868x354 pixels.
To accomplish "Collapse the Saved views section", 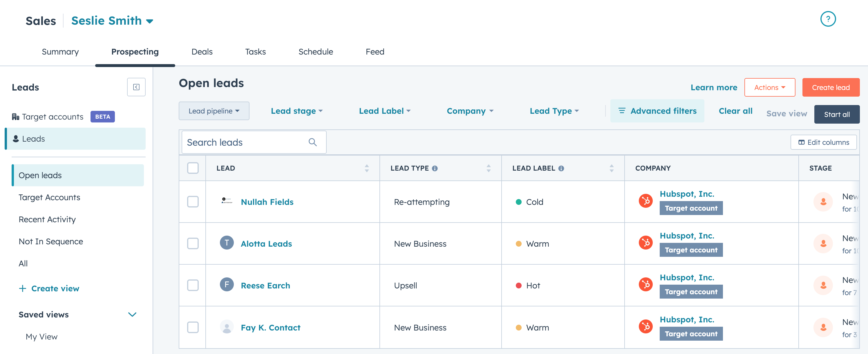I will (x=132, y=314).
